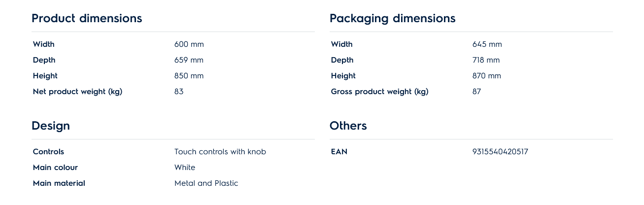644x205 pixels.
Task: Select the Design section heading
Action: [x=51, y=126]
